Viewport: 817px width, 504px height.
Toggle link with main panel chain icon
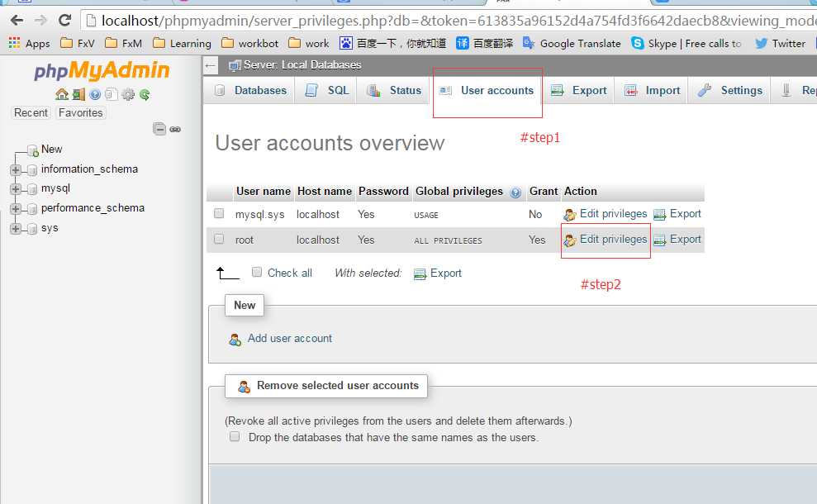(175, 129)
